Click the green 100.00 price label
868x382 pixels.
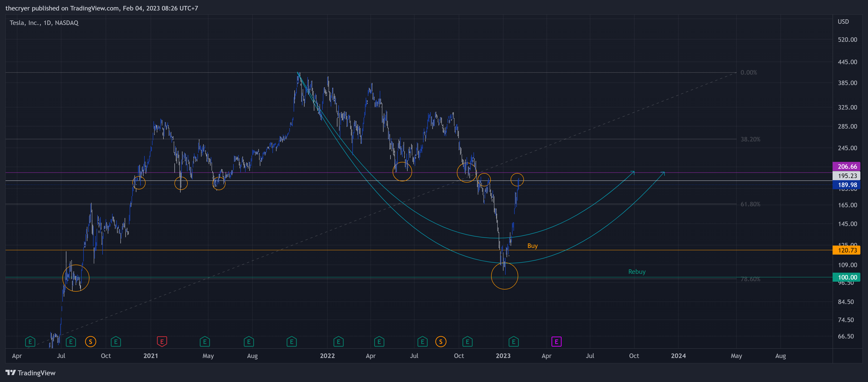coord(847,277)
